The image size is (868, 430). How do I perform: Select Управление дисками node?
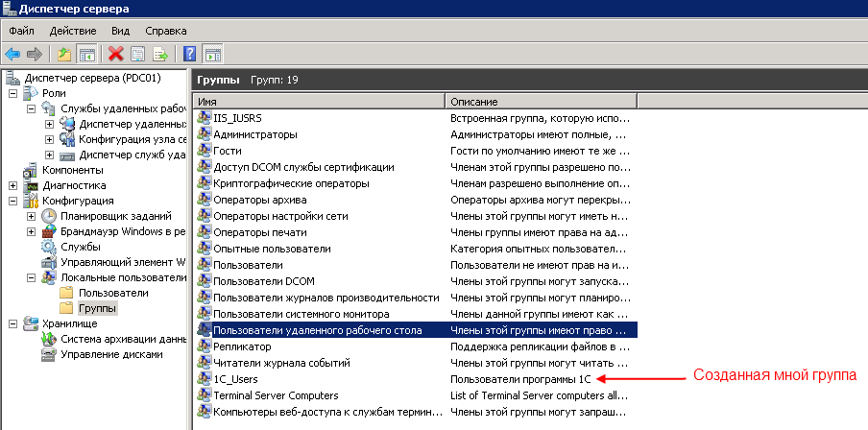(111, 355)
